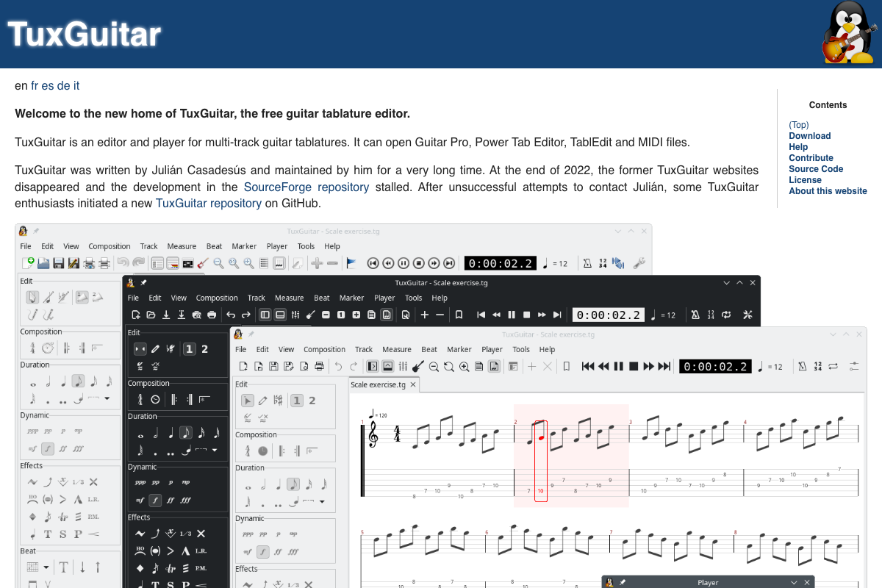The height and width of the screenshot is (588, 882).
Task: Open chord dropdown arrow in Beat panel
Action: (46, 567)
